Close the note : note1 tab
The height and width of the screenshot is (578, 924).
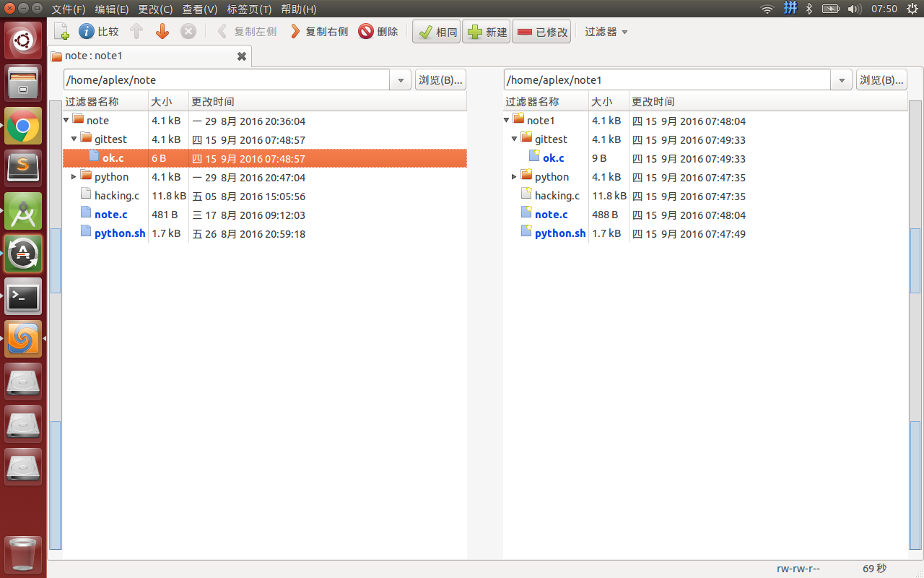pyautogui.click(x=242, y=56)
